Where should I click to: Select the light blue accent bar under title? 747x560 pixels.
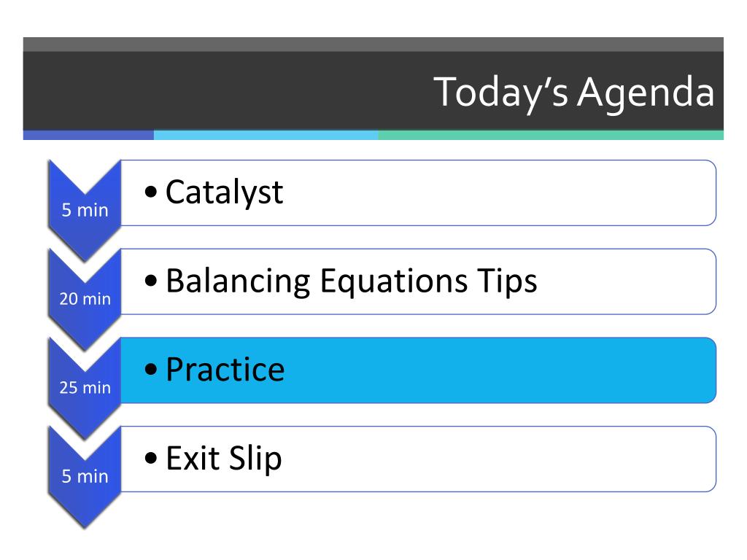266,135
